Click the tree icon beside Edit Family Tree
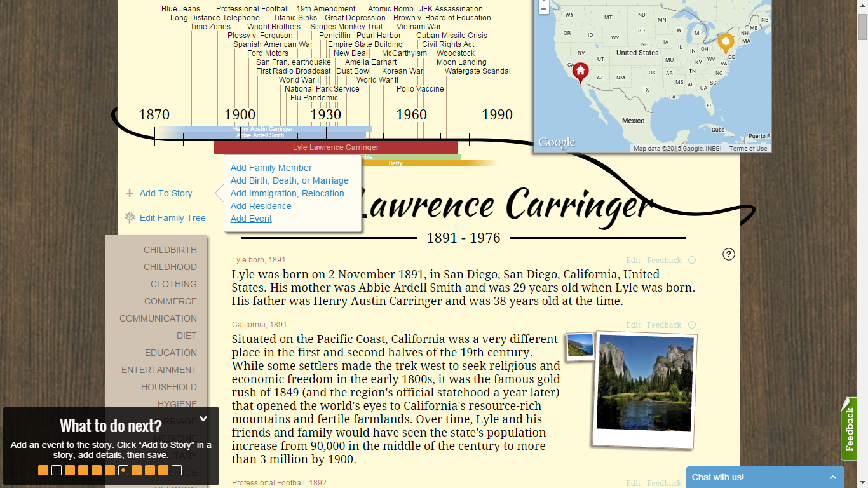 point(130,218)
